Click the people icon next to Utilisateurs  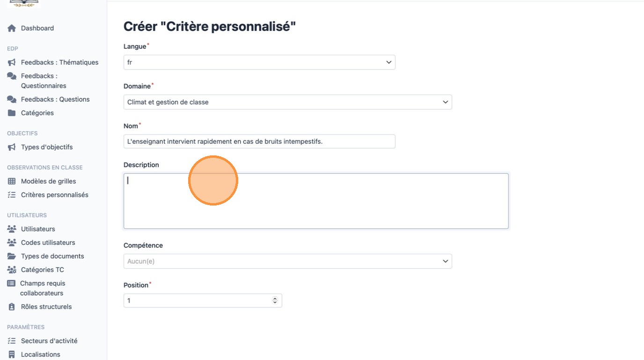[12, 229]
